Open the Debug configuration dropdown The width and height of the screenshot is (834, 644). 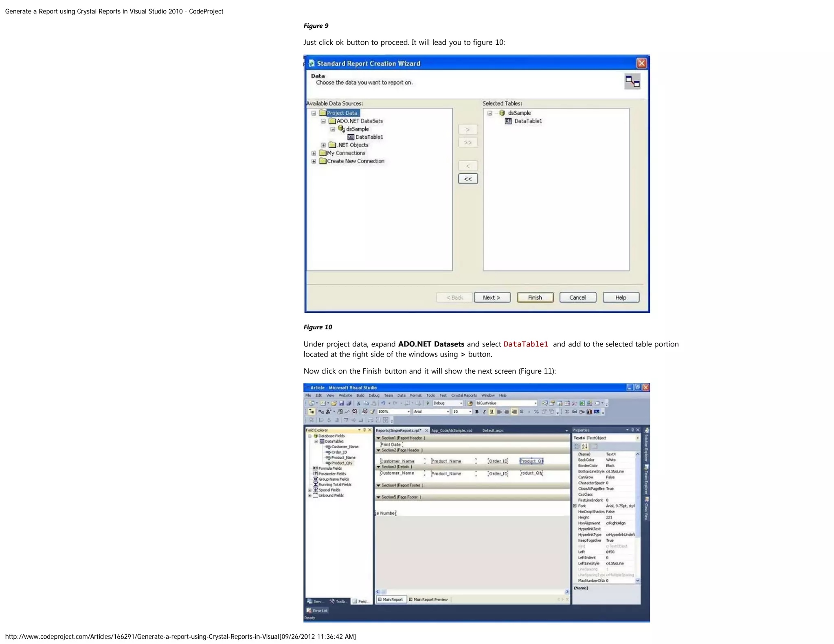point(461,403)
